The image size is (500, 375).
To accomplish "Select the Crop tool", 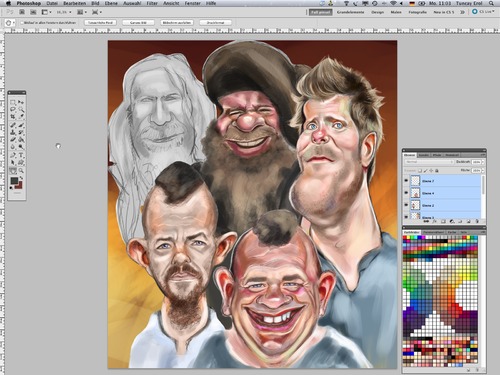I will click(13, 117).
